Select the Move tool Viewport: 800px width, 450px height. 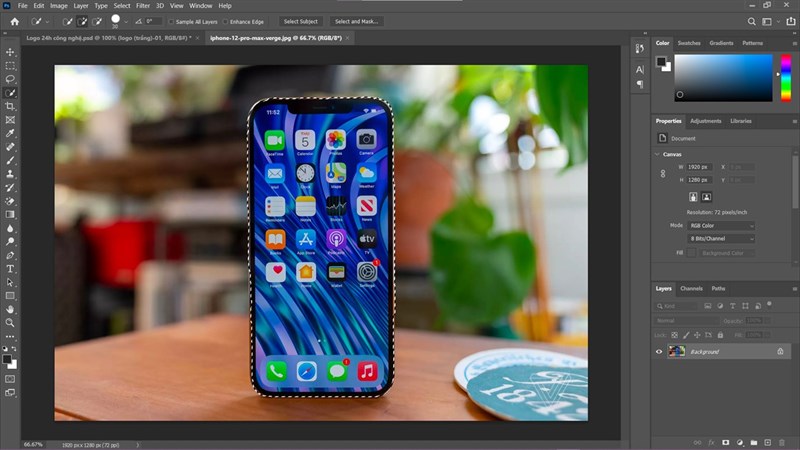point(10,52)
